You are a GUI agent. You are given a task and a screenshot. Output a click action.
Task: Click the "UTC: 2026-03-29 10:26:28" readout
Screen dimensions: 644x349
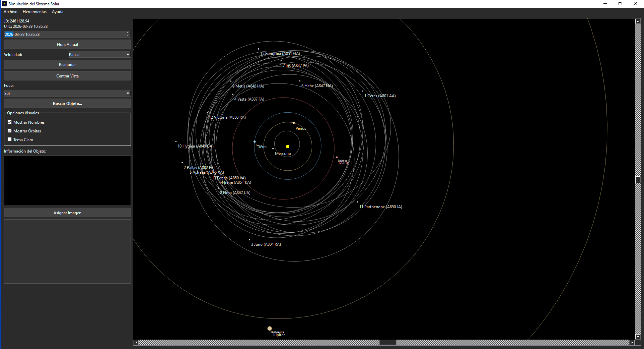point(26,26)
